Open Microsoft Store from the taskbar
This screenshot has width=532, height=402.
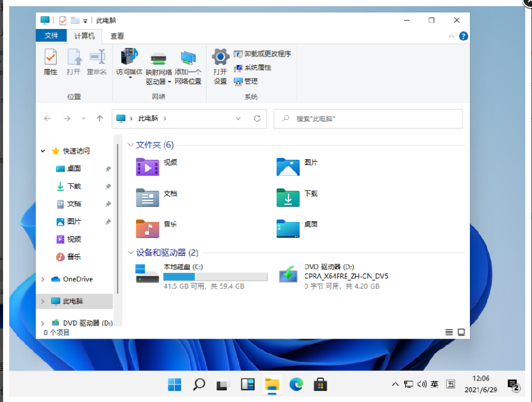coord(320,384)
